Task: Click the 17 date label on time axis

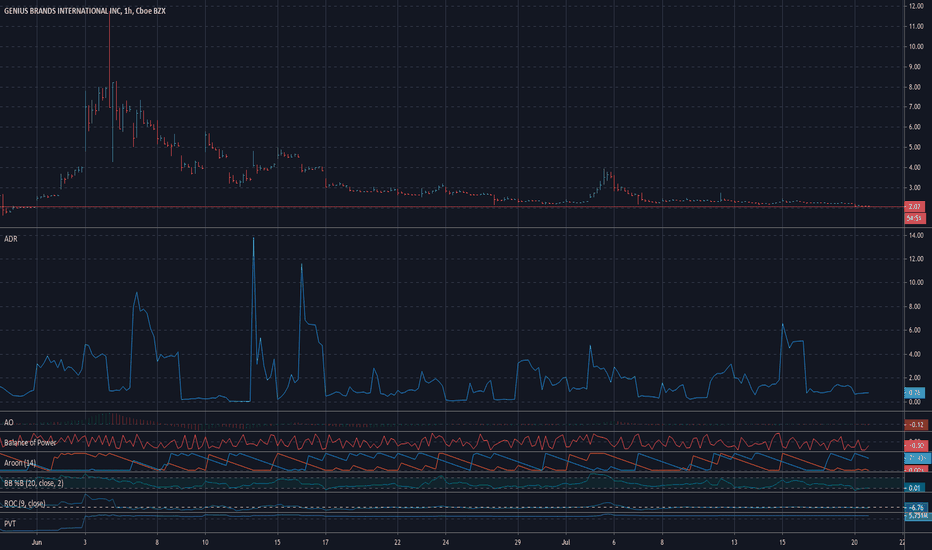Action: 325,542
